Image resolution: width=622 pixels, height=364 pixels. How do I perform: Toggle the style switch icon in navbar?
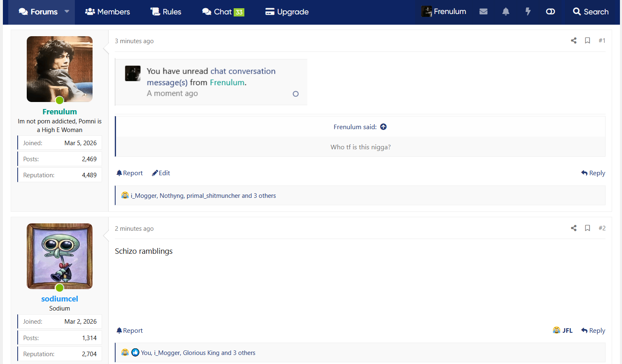pos(550,12)
